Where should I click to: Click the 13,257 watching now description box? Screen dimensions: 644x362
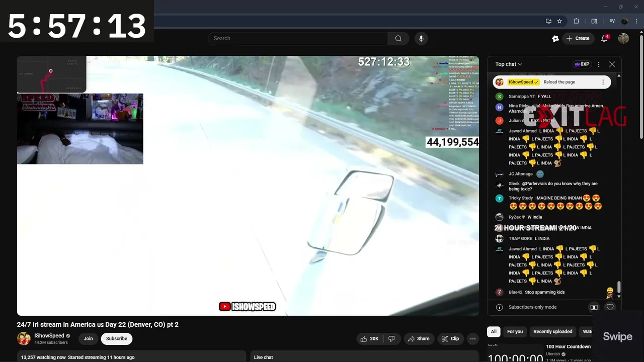click(131, 356)
